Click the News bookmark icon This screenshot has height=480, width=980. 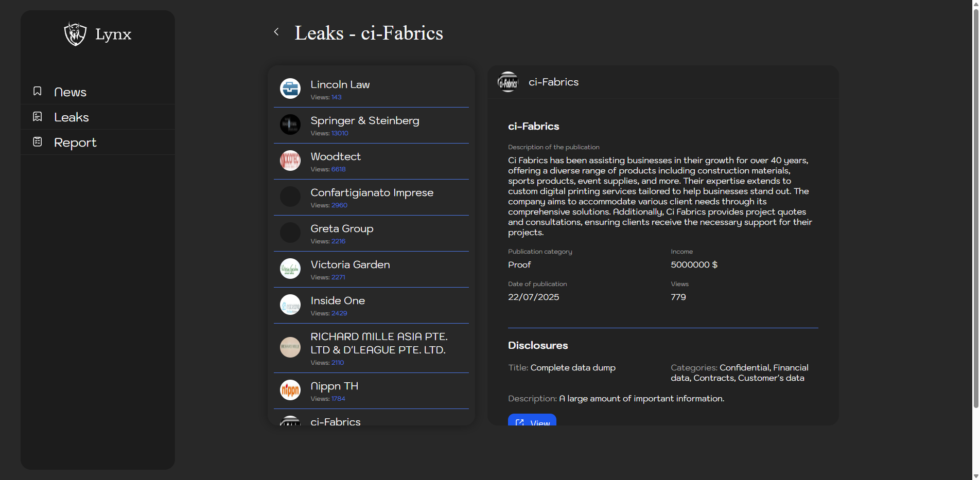pyautogui.click(x=38, y=91)
